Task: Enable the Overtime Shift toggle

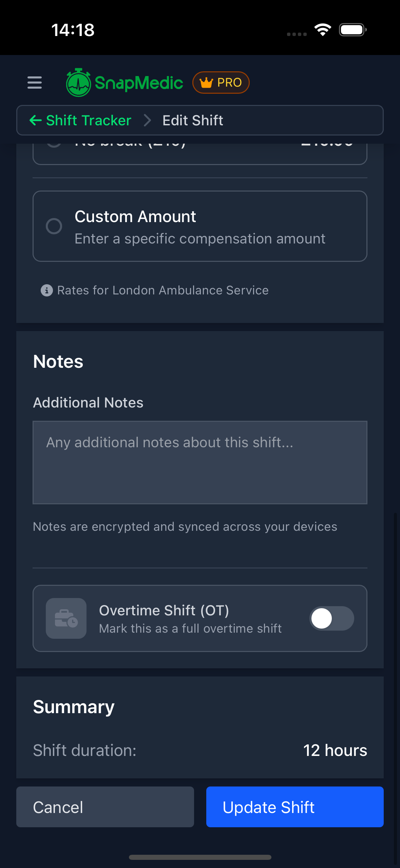Action: (332, 618)
